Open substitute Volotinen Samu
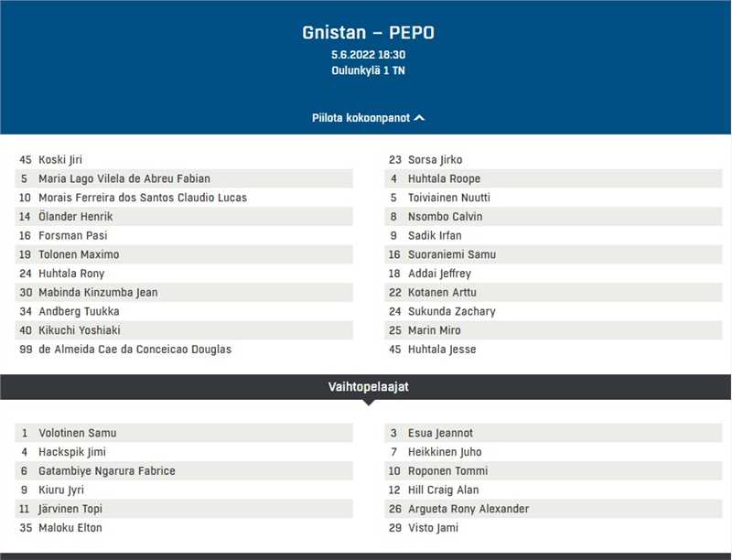 point(77,433)
